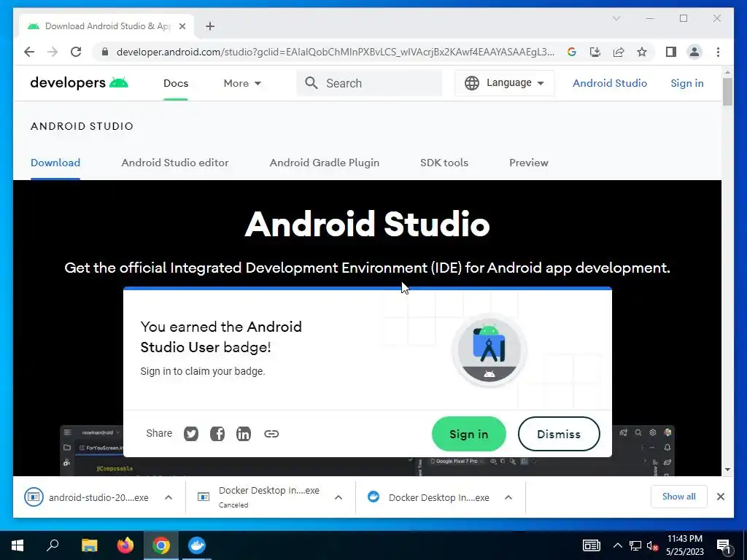The width and height of the screenshot is (747, 560).
Task: Click the install app icon in address bar
Action: click(x=595, y=52)
